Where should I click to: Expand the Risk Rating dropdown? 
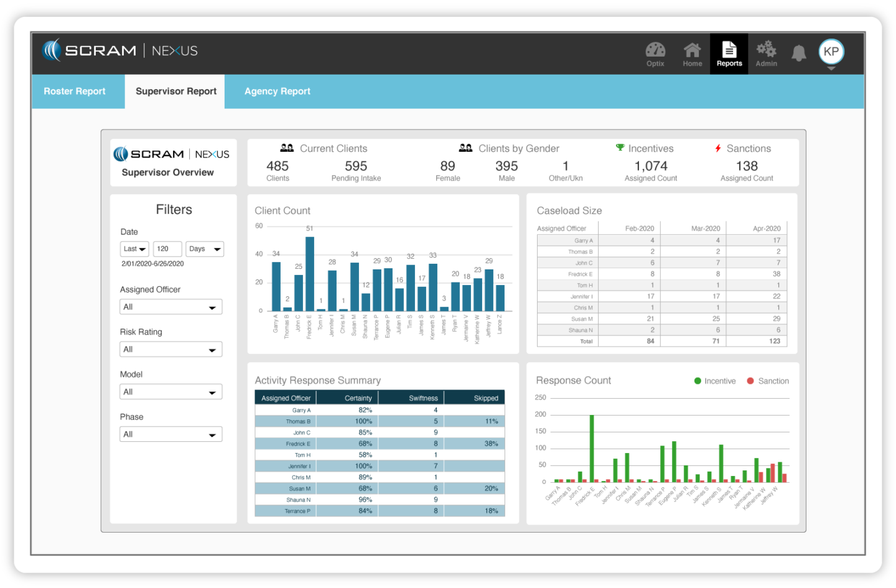tap(170, 349)
